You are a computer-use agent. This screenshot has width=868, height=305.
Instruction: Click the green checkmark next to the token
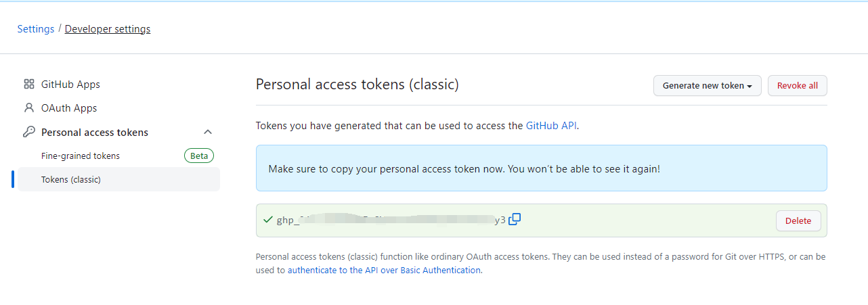[x=268, y=220]
